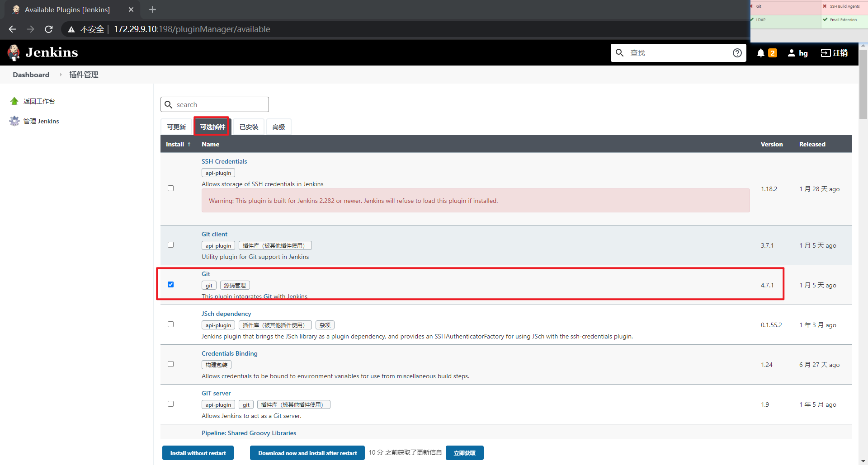This screenshot has width=868, height=465.
Task: Click the 插件管理 breadcrumb
Action: [x=84, y=75]
